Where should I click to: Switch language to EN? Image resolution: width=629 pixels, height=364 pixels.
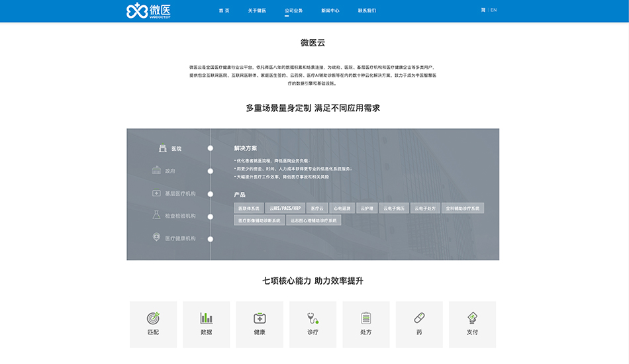click(493, 11)
